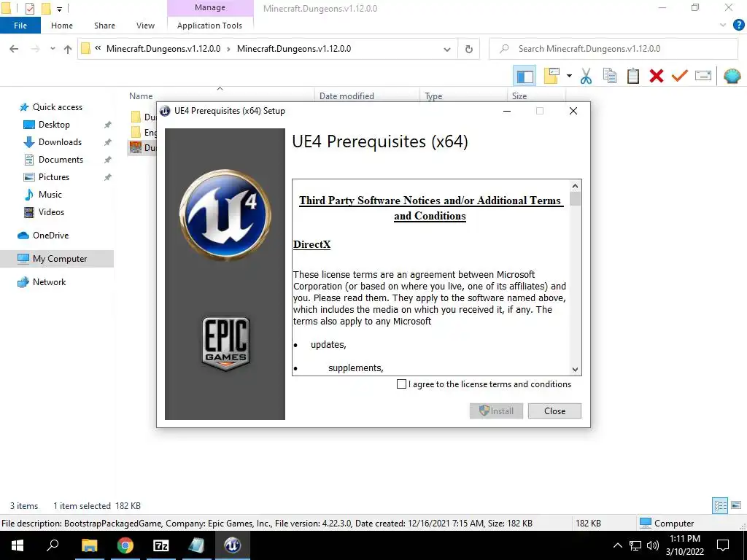
Task: Click the New Folder quick access icon
Action: coord(46,8)
